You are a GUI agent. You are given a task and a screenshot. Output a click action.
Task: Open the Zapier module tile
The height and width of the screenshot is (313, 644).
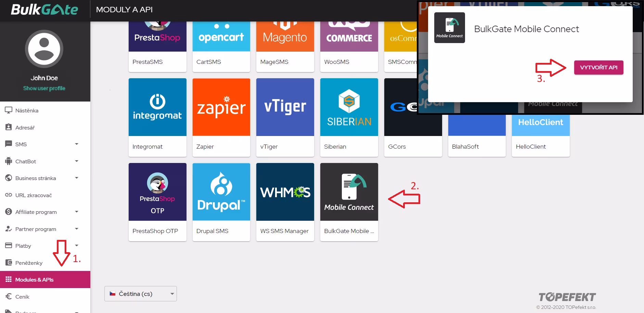(221, 117)
